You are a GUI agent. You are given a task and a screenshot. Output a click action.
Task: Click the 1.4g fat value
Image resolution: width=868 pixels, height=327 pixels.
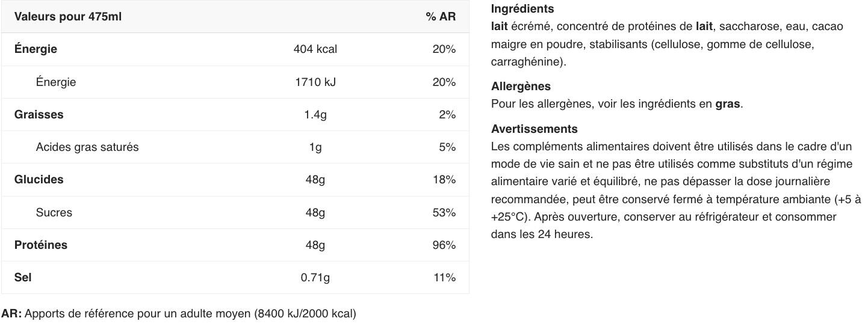pos(315,114)
